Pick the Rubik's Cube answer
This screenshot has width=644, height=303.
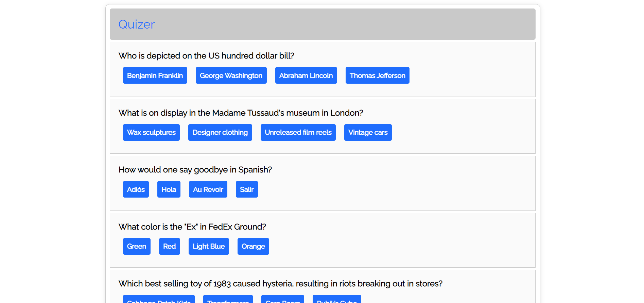click(x=337, y=299)
